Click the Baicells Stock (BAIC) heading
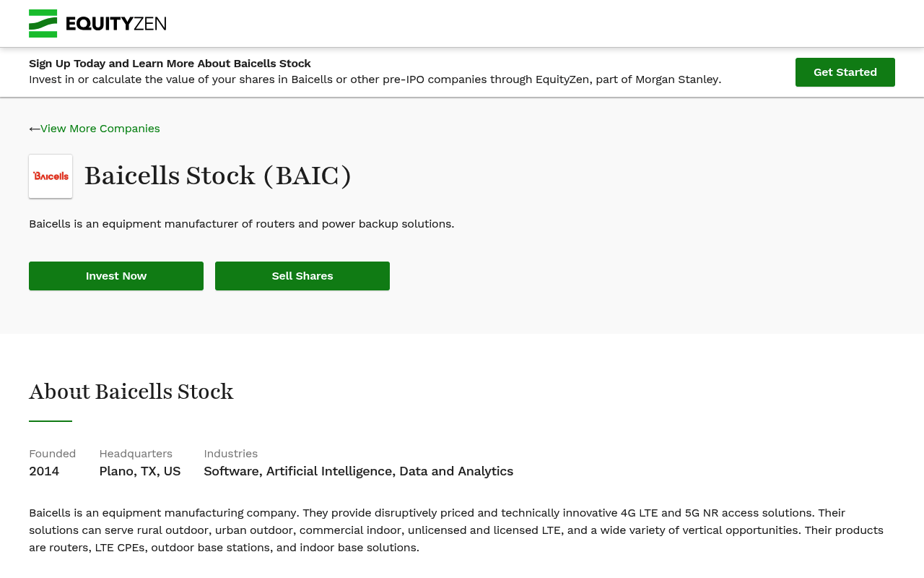The width and height of the screenshot is (924, 578). 218,176
